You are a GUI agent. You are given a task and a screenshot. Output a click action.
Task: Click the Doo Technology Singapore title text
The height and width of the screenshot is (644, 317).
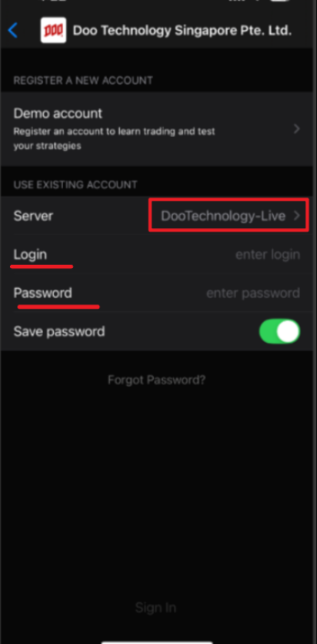pyautogui.click(x=182, y=30)
